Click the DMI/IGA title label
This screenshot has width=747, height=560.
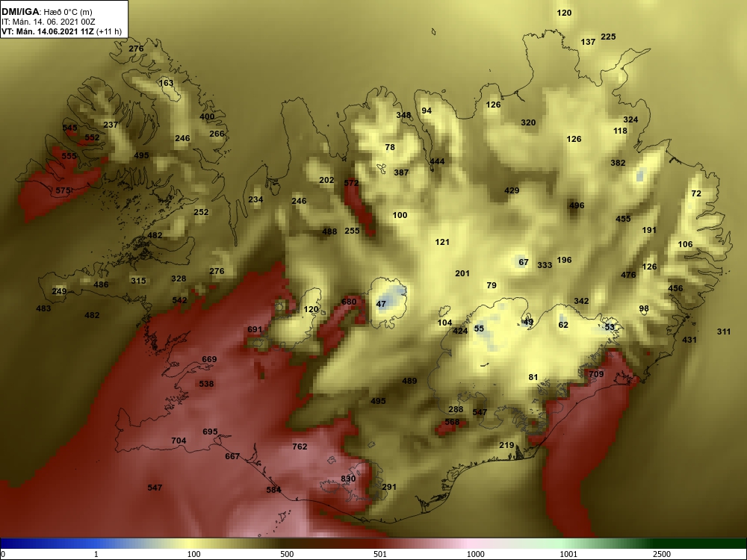pos(20,11)
